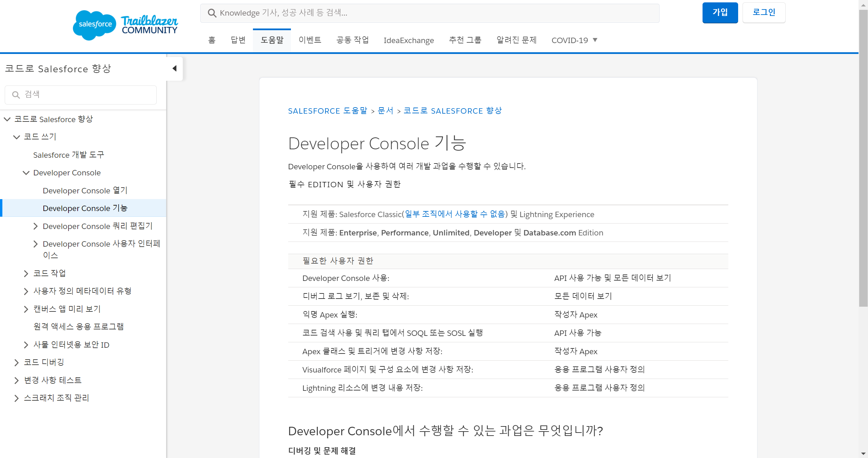Expand 스크래치 조직 관리 in the sidebar
Image resolution: width=868 pixels, height=458 pixels.
16,398
